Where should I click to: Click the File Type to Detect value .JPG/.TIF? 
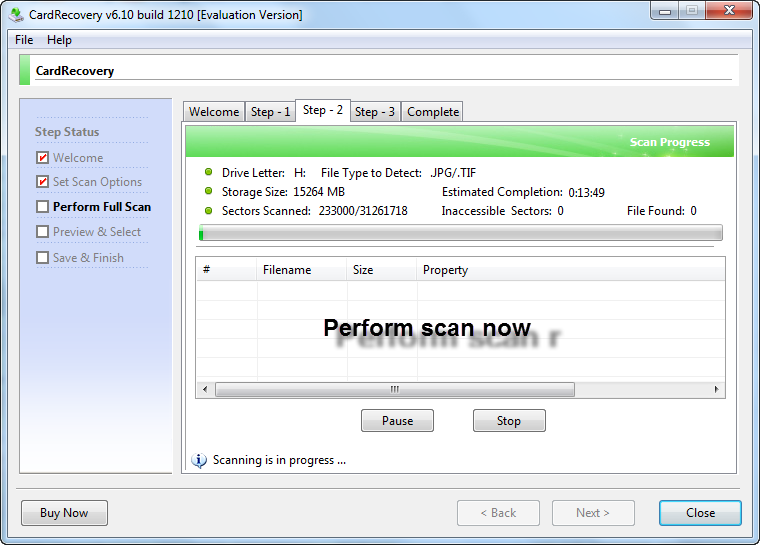[x=453, y=173]
